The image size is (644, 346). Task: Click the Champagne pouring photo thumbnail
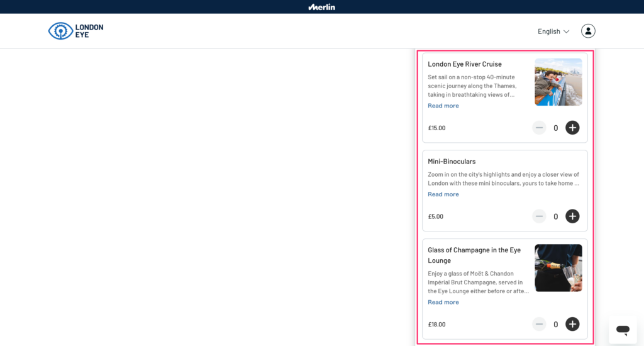(x=558, y=268)
